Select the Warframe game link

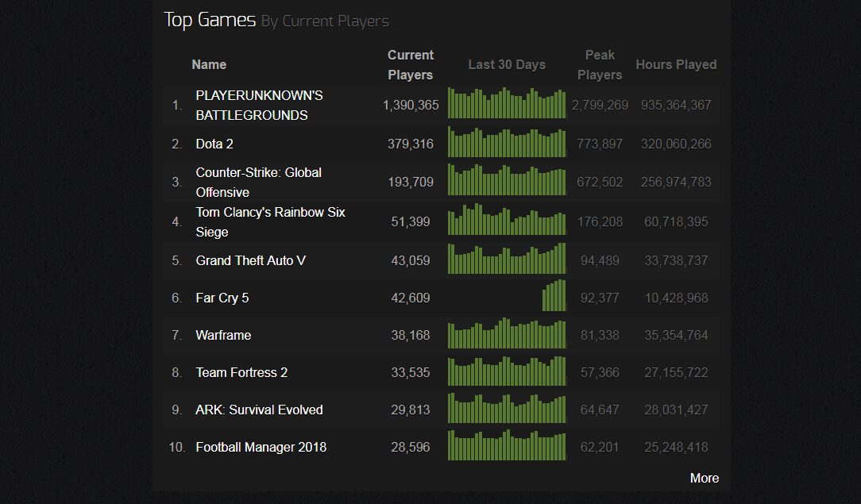coord(223,335)
